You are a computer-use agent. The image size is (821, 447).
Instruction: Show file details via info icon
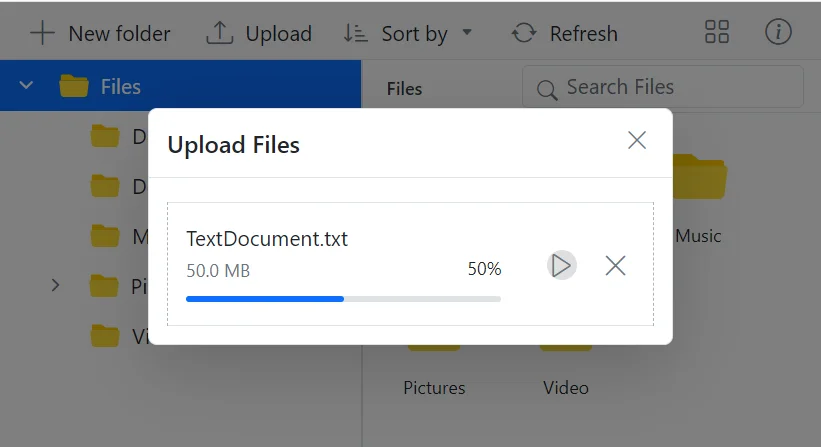tap(778, 32)
